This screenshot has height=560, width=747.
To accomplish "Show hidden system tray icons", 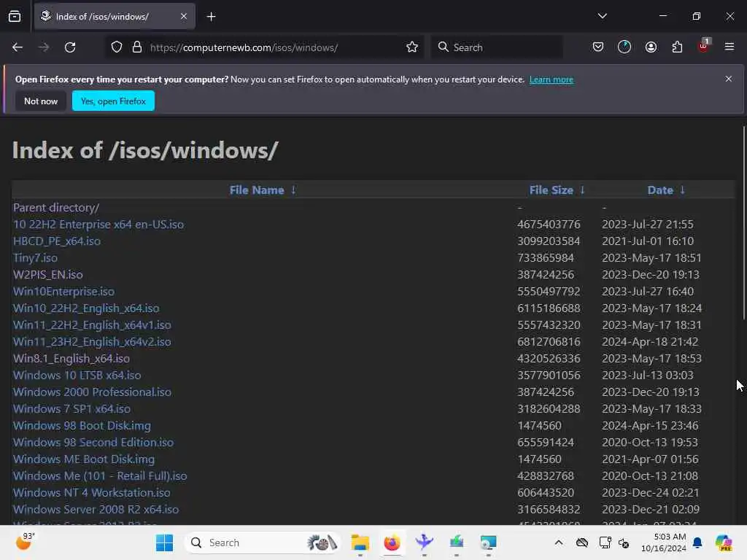I will [x=559, y=542].
